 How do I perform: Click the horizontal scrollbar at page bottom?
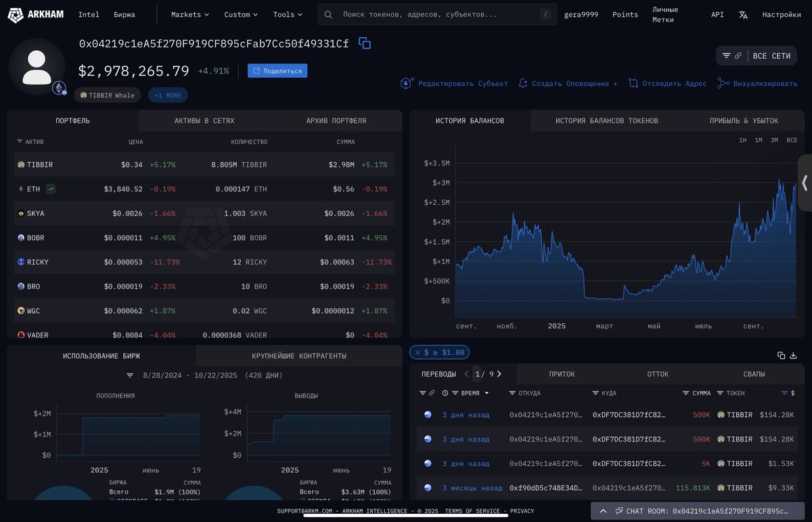(x=405, y=515)
